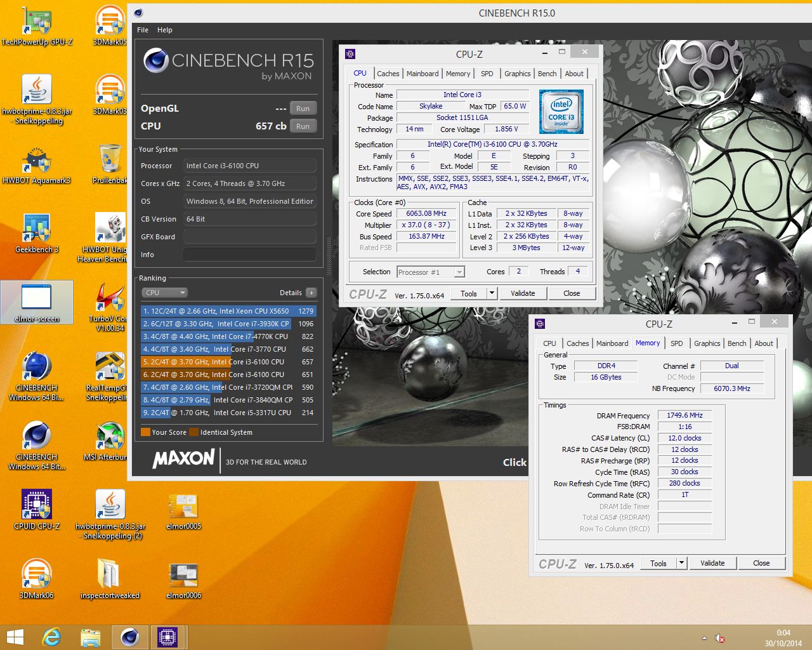
Task: Select the Xeon CPU X5650 ranking row
Action: (x=228, y=311)
